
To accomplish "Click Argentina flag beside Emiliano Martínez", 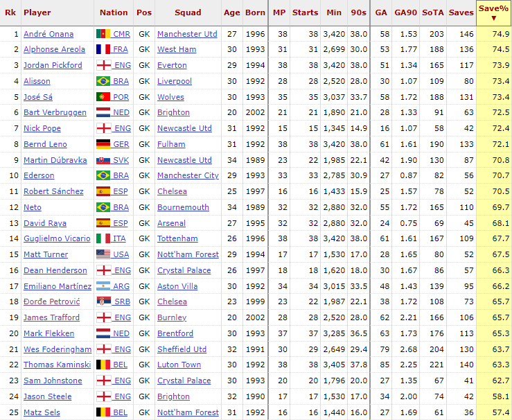I will point(103,286).
